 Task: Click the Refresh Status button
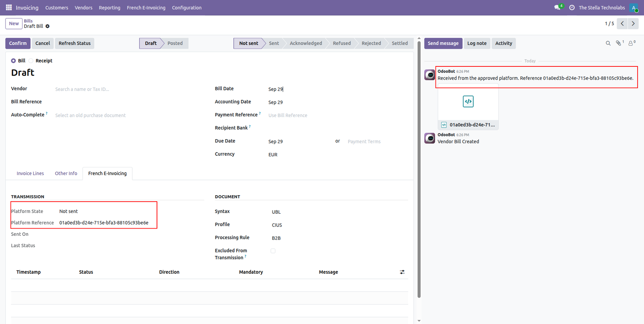point(74,43)
